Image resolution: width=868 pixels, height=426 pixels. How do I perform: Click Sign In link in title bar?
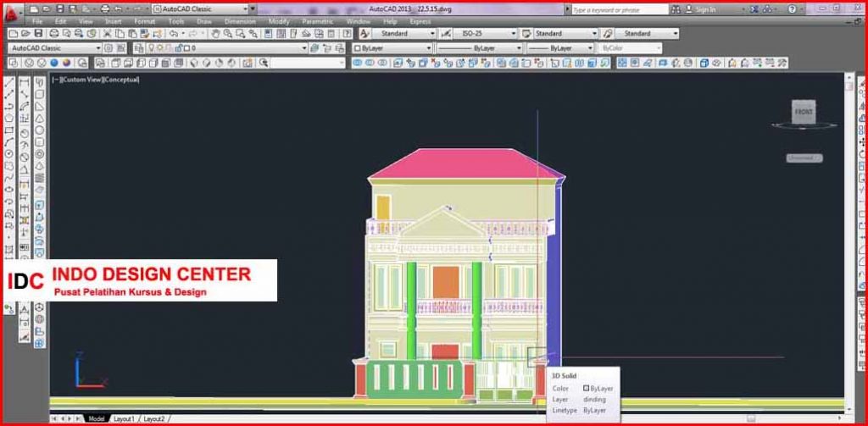(x=705, y=9)
